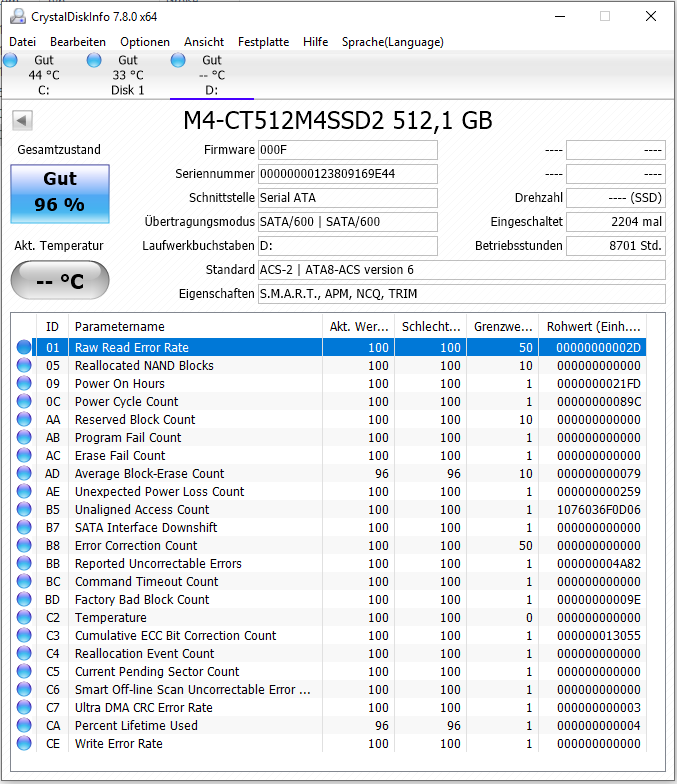Click status orb for Temperature row
This screenshot has height=784, width=677.
click(24, 618)
